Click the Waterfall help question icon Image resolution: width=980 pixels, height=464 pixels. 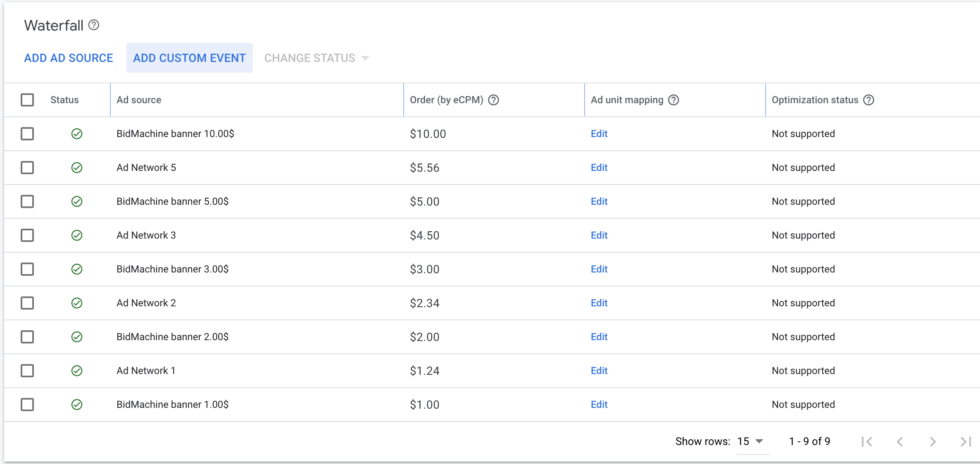pyautogui.click(x=94, y=25)
